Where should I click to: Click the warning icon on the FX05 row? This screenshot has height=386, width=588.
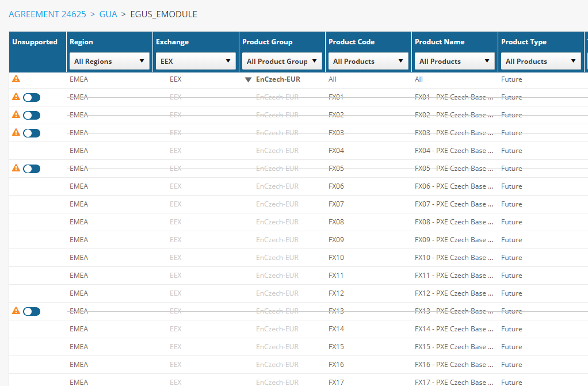tap(16, 167)
